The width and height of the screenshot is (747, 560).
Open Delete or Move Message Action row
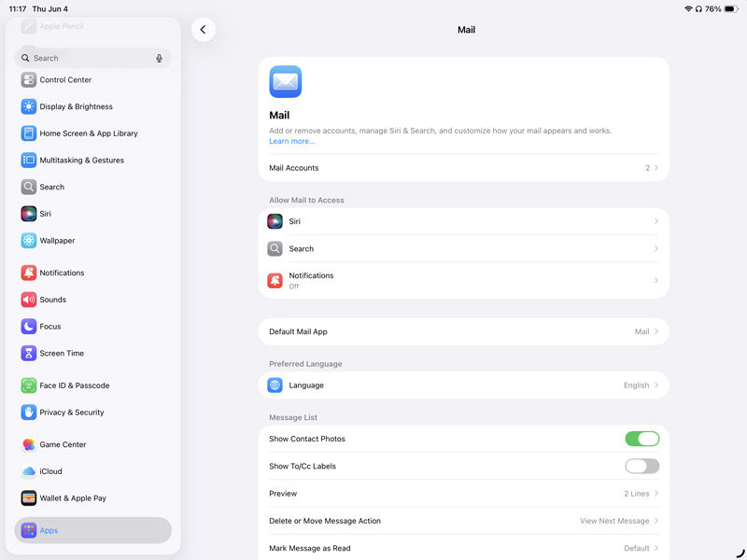(x=463, y=521)
